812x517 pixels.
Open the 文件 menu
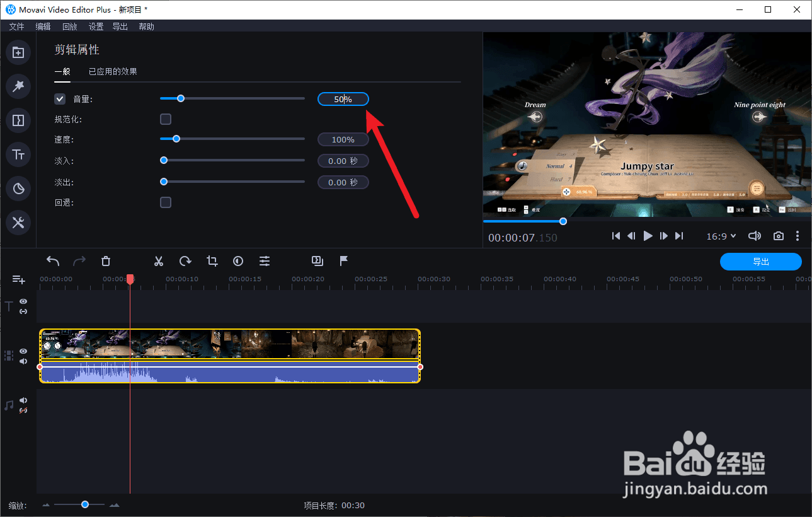point(16,26)
